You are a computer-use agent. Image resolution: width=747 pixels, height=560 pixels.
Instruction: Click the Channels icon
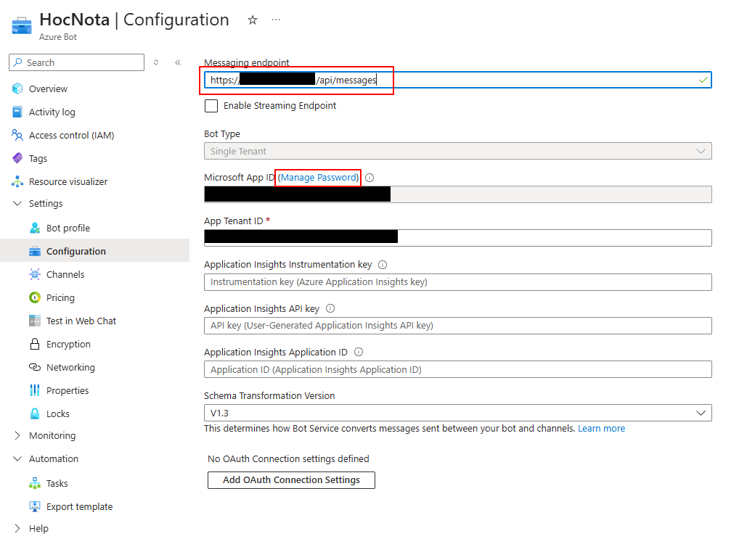[x=35, y=274]
